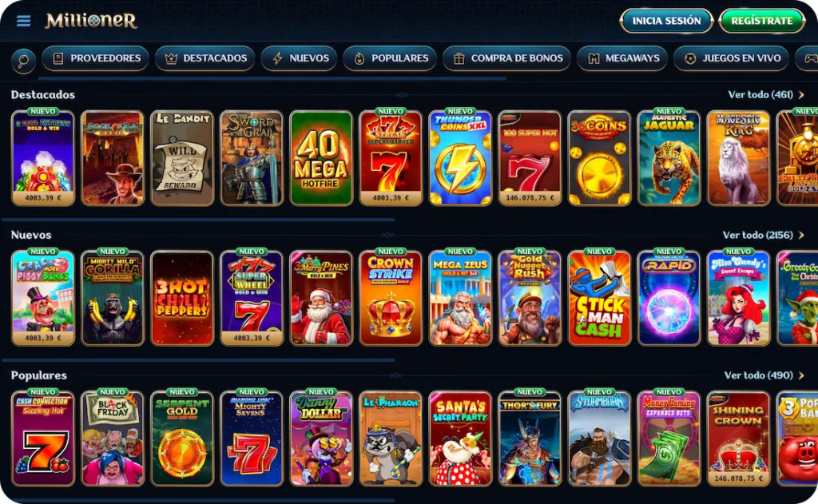Open the Proveedores category
This screenshot has width=818, height=504.
pyautogui.click(x=96, y=58)
